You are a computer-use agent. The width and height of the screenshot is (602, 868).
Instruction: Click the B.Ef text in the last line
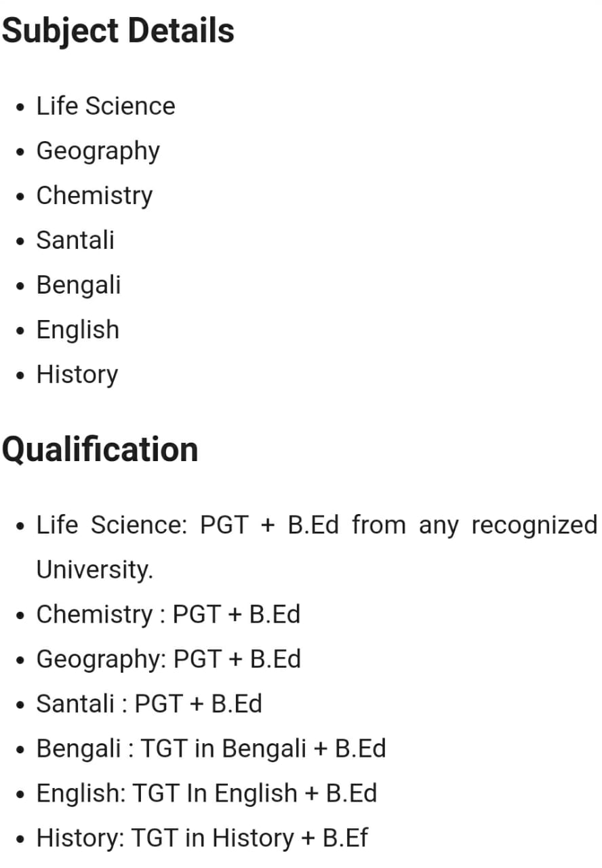[345, 838]
